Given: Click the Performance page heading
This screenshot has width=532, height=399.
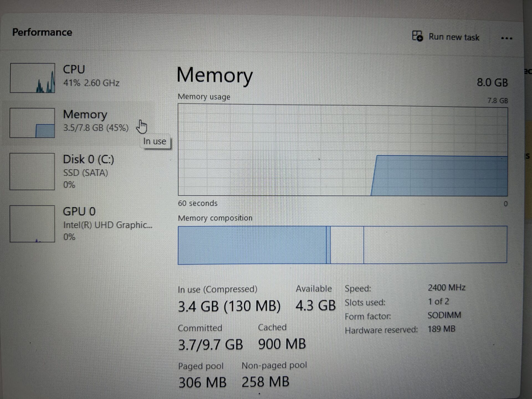Looking at the screenshot, I should (42, 32).
